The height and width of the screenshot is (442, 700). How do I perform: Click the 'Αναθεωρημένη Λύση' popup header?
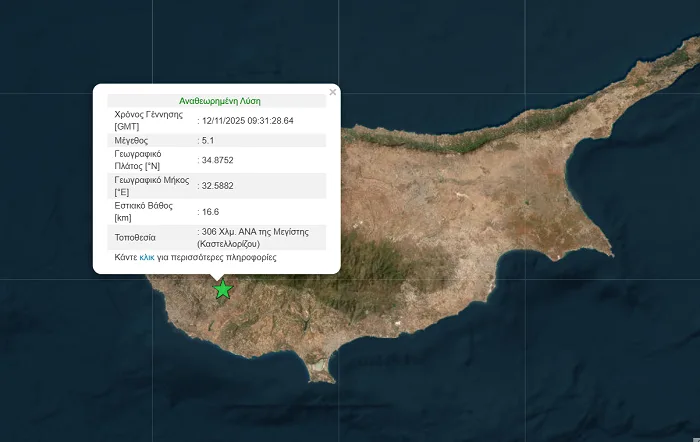(219, 101)
